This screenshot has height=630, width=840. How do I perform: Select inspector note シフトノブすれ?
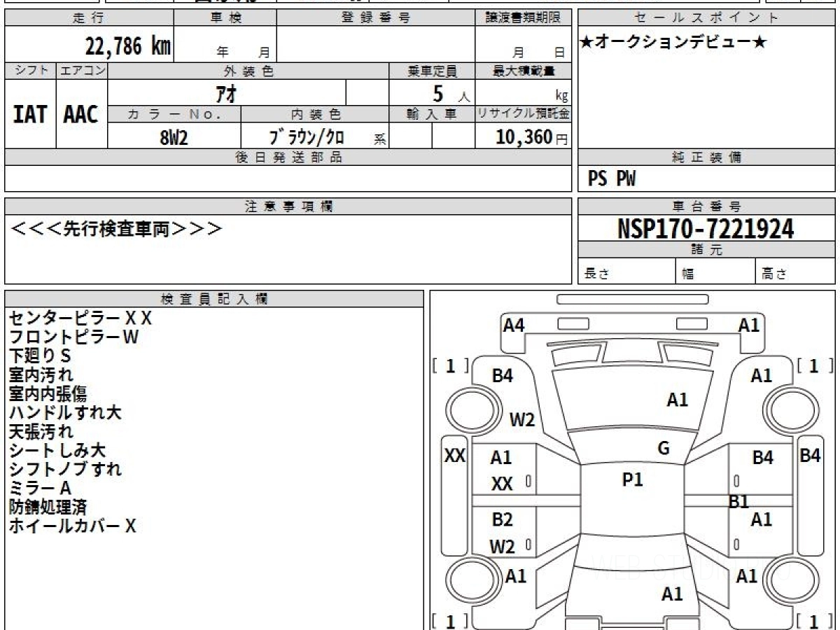tap(65, 470)
